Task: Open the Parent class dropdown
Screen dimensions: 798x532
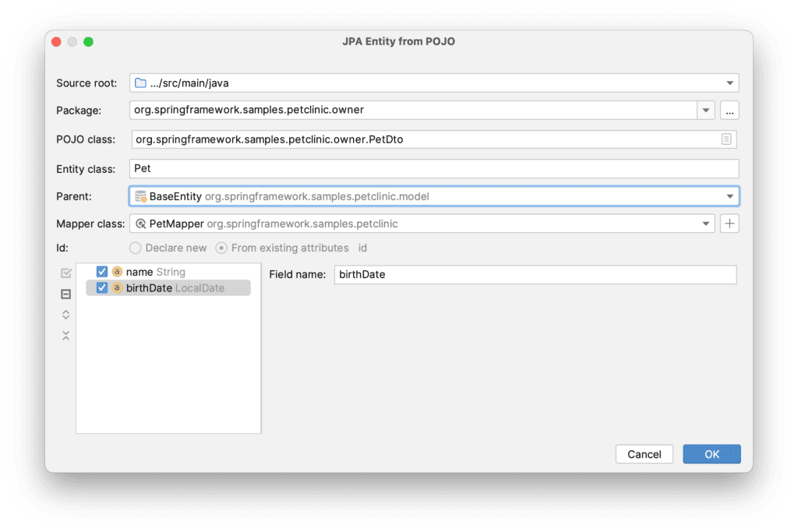Action: click(x=730, y=196)
